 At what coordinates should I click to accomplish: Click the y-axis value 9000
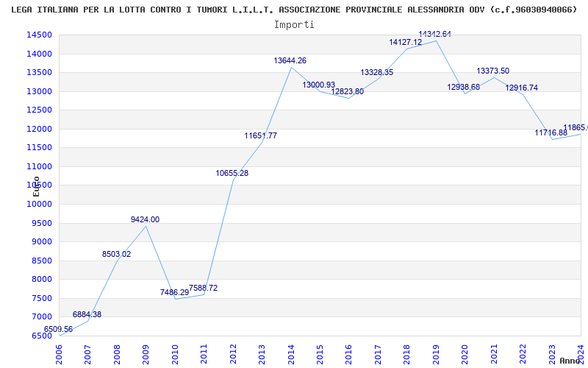[x=41, y=242]
